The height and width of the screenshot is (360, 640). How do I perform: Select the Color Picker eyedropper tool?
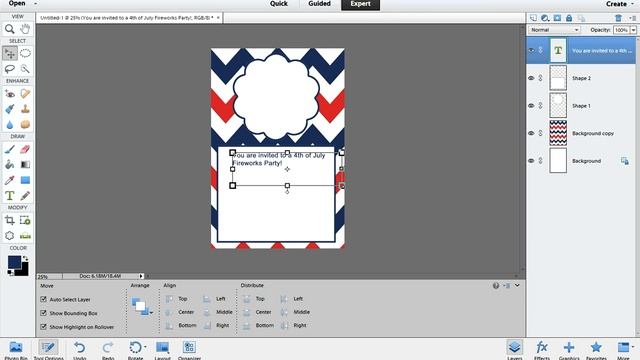tap(10, 180)
